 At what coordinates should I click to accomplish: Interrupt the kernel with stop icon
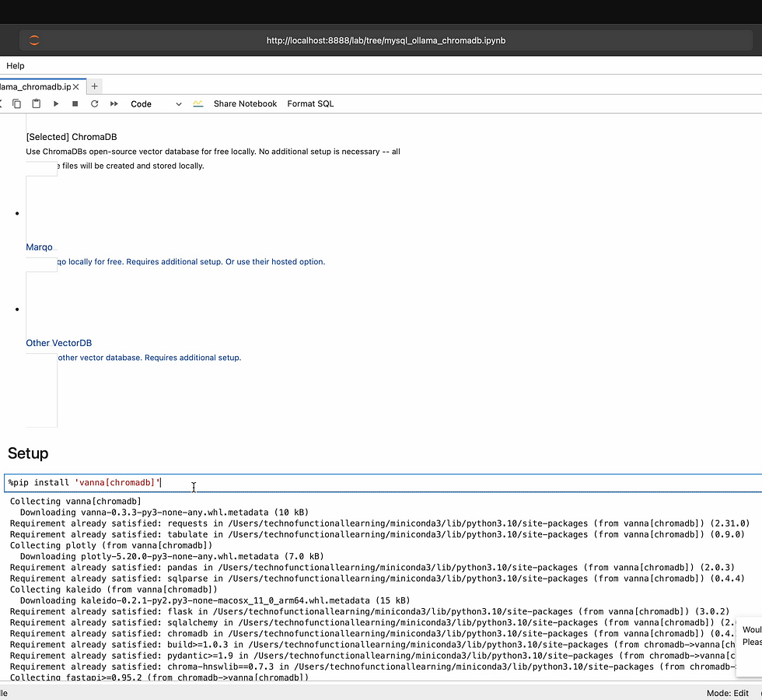click(x=75, y=103)
